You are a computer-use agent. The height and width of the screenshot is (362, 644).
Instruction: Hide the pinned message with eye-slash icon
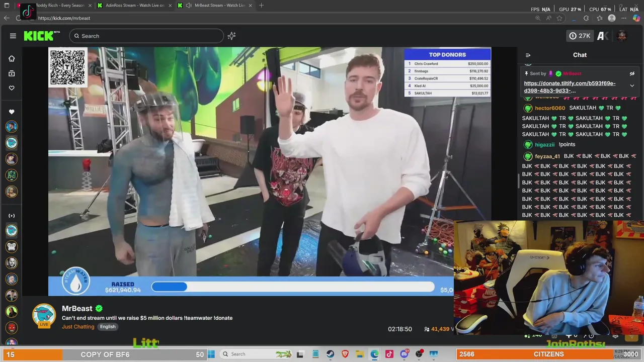tap(632, 73)
